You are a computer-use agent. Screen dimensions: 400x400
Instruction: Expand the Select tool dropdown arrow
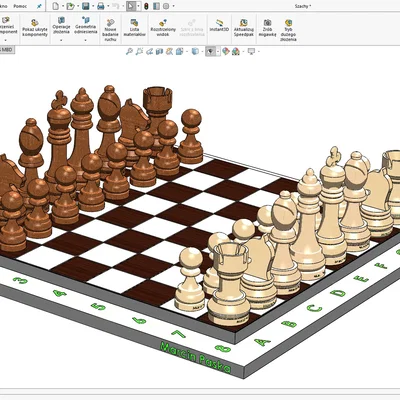click(138, 6)
